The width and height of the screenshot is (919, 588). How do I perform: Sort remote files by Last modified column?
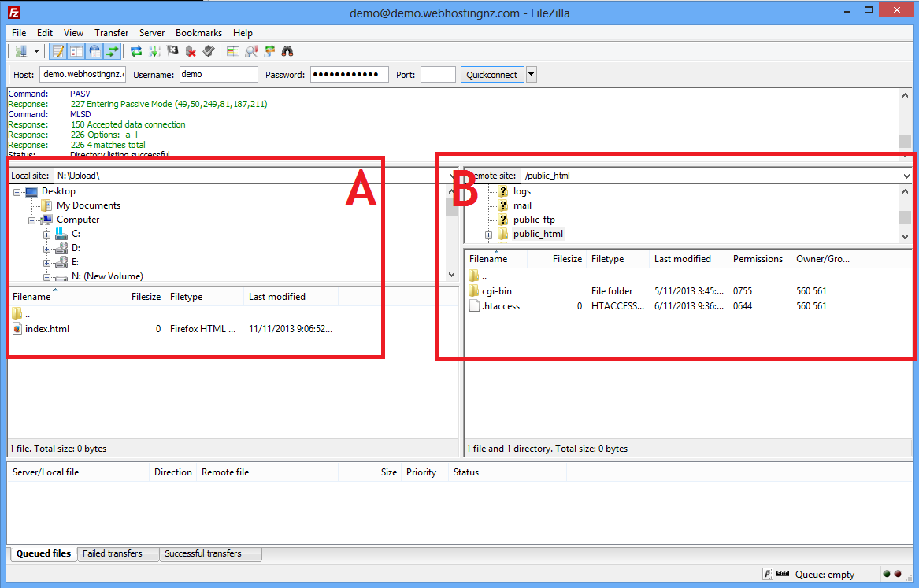[x=682, y=259]
